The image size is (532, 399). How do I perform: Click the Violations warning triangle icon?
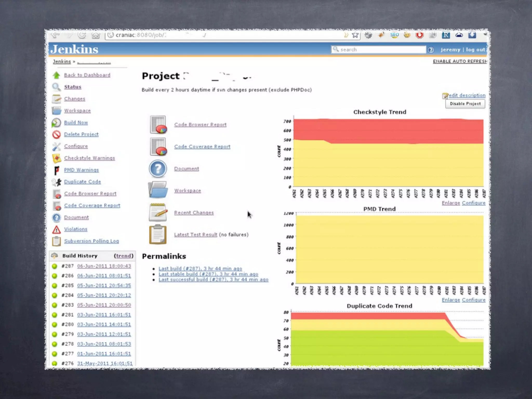tap(56, 229)
